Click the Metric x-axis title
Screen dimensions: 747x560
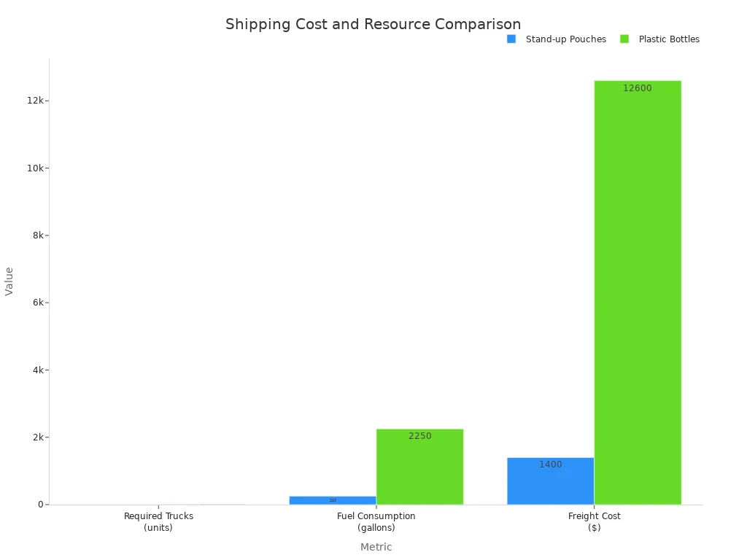376,547
